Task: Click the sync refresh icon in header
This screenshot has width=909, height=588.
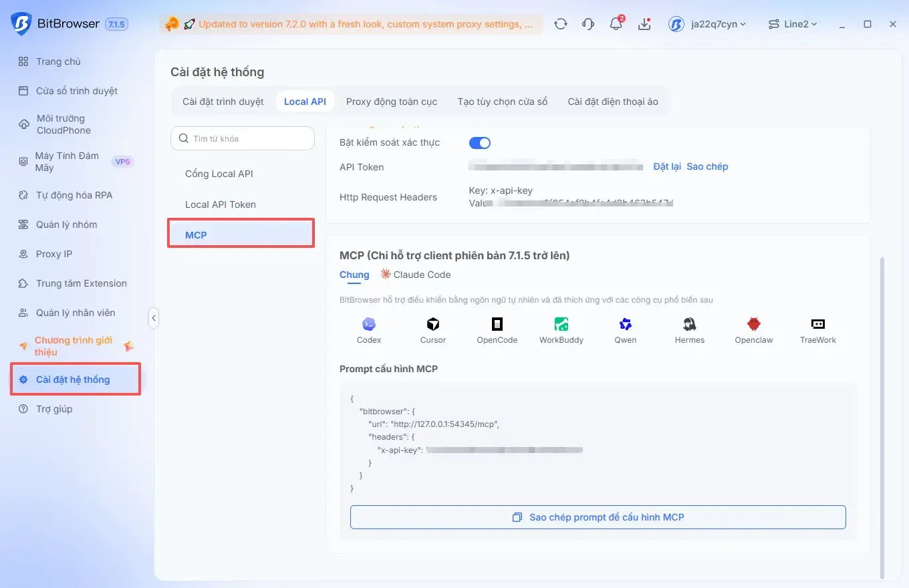Action: tap(561, 24)
